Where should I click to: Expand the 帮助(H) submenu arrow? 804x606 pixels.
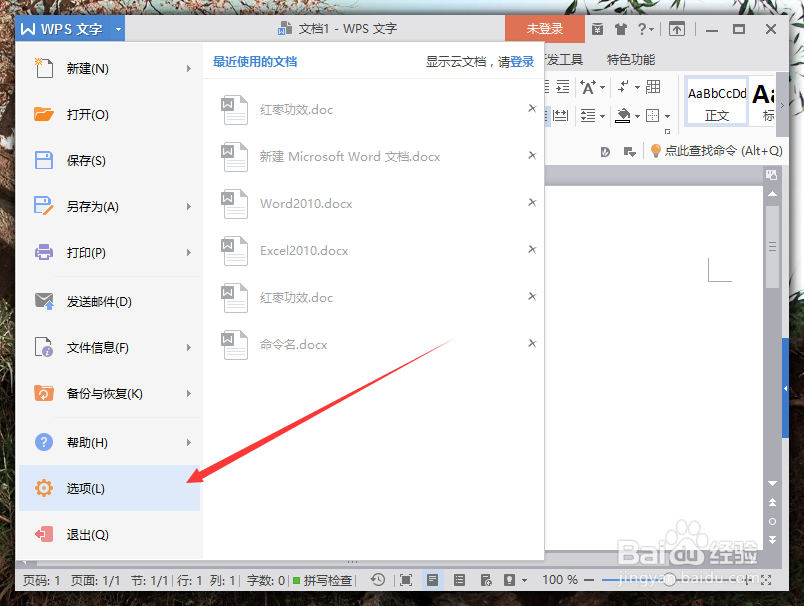189,442
